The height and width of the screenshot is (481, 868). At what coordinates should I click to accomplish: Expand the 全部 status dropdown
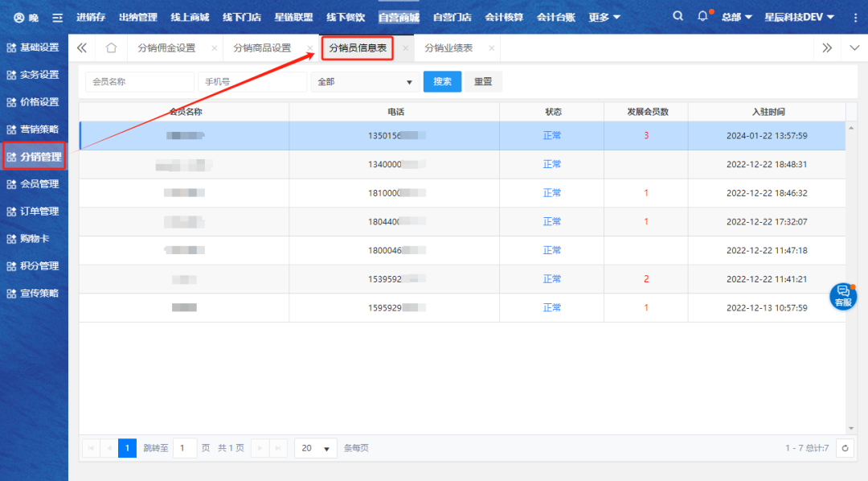click(x=364, y=82)
